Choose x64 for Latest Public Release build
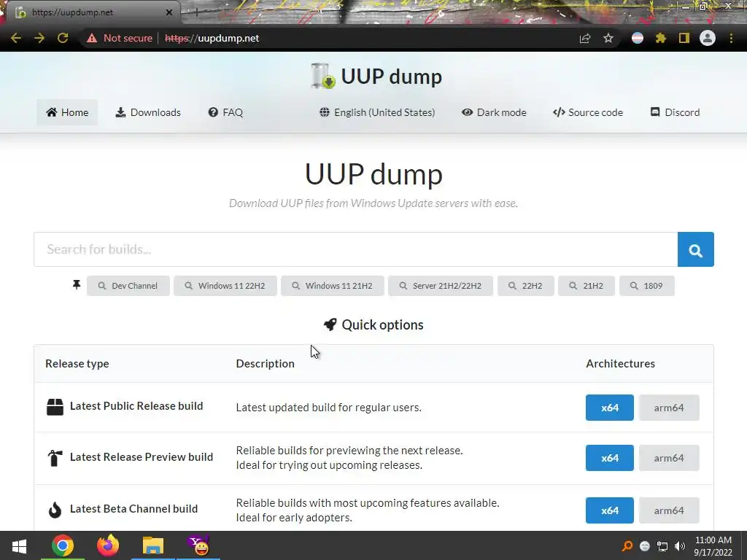The width and height of the screenshot is (747, 560). click(610, 408)
